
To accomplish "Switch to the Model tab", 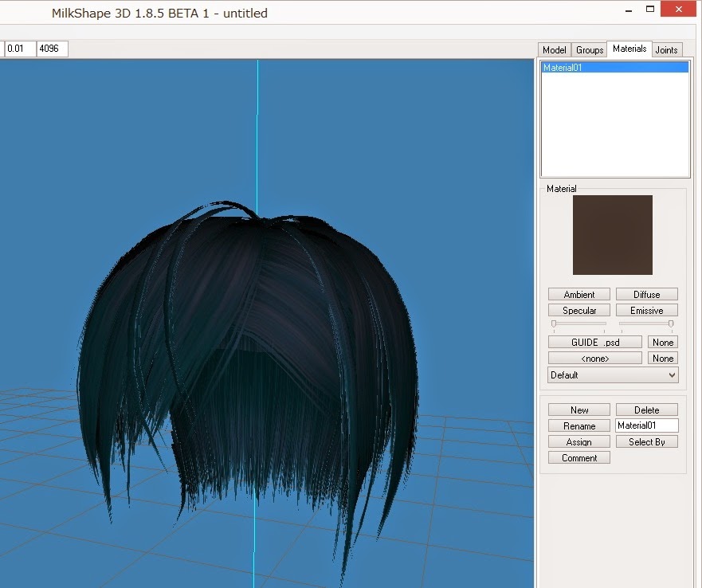I will [554, 49].
